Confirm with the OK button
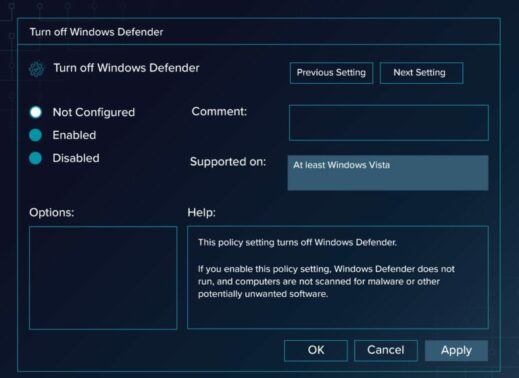This screenshot has height=378, width=519. (x=316, y=350)
